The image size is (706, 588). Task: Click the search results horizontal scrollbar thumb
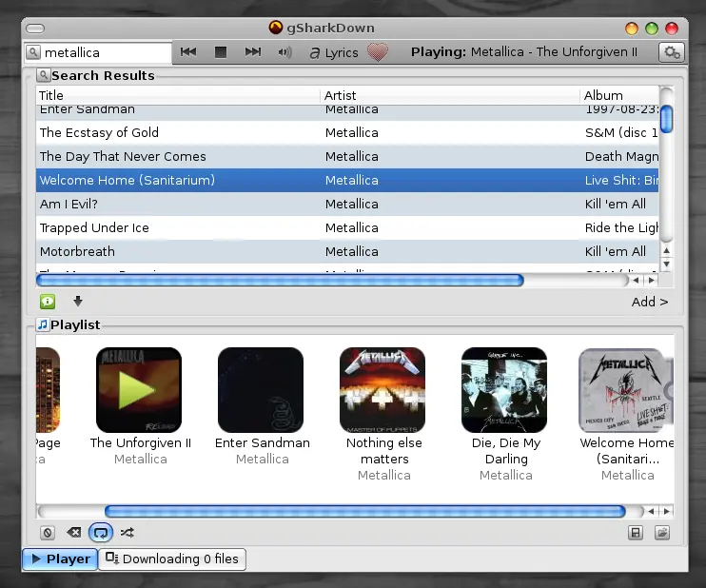280,281
